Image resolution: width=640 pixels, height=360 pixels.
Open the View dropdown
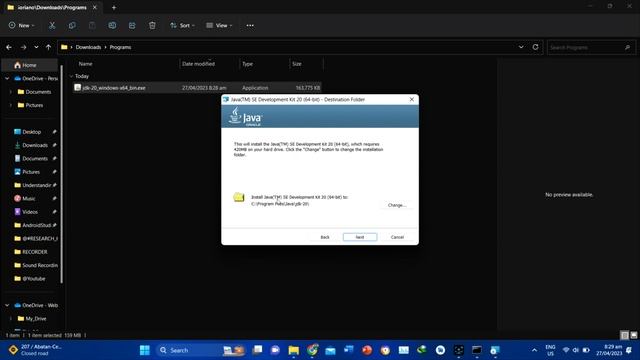coord(219,25)
